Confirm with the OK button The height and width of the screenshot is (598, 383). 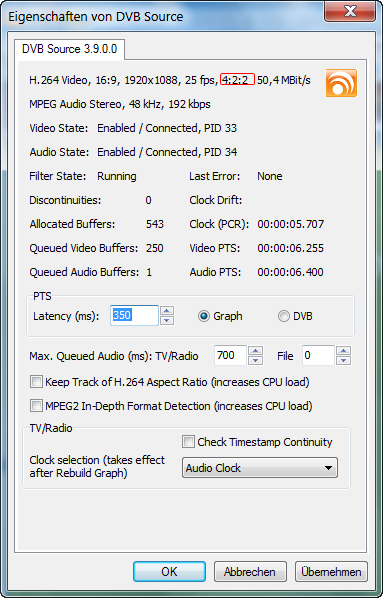click(x=169, y=572)
